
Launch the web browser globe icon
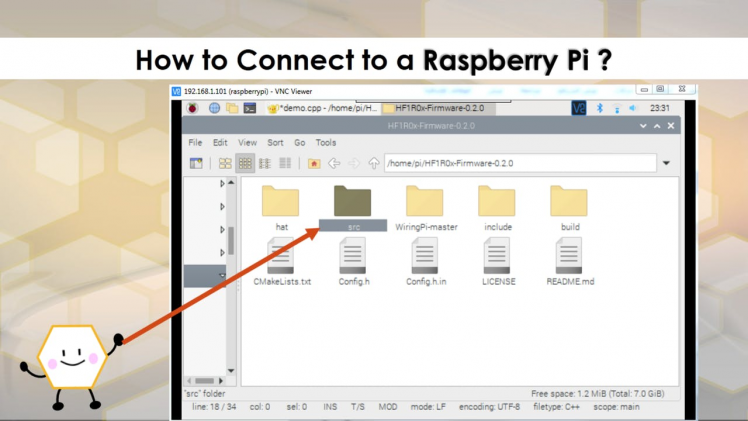[214, 108]
